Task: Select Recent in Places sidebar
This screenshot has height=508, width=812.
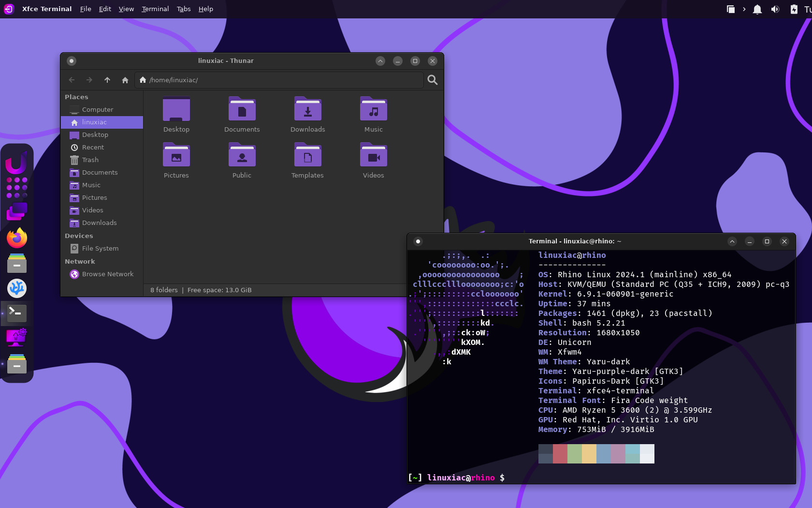Action: 102,148
